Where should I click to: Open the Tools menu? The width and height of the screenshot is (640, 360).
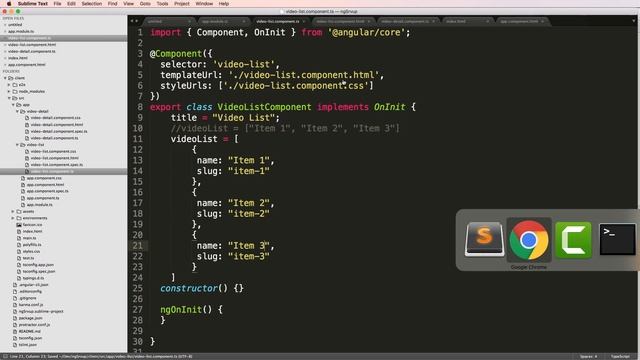pos(162,3)
